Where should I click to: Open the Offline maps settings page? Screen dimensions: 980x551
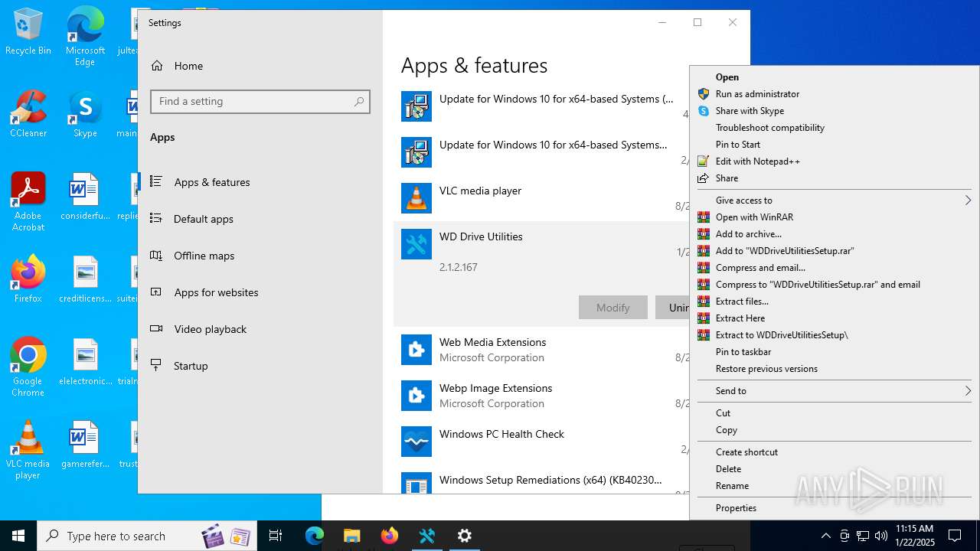click(260, 256)
